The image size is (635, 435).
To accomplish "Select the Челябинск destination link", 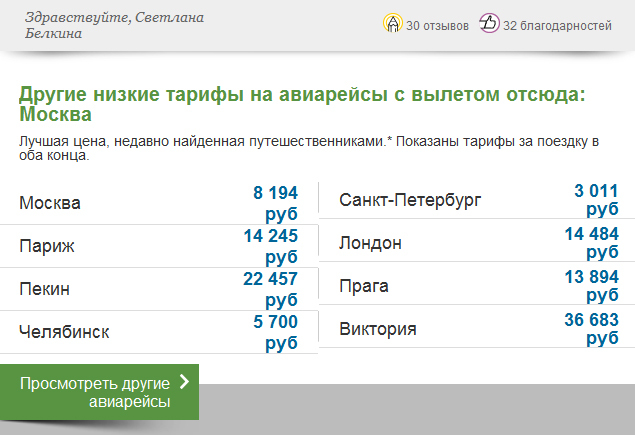I will pyautogui.click(x=64, y=332).
